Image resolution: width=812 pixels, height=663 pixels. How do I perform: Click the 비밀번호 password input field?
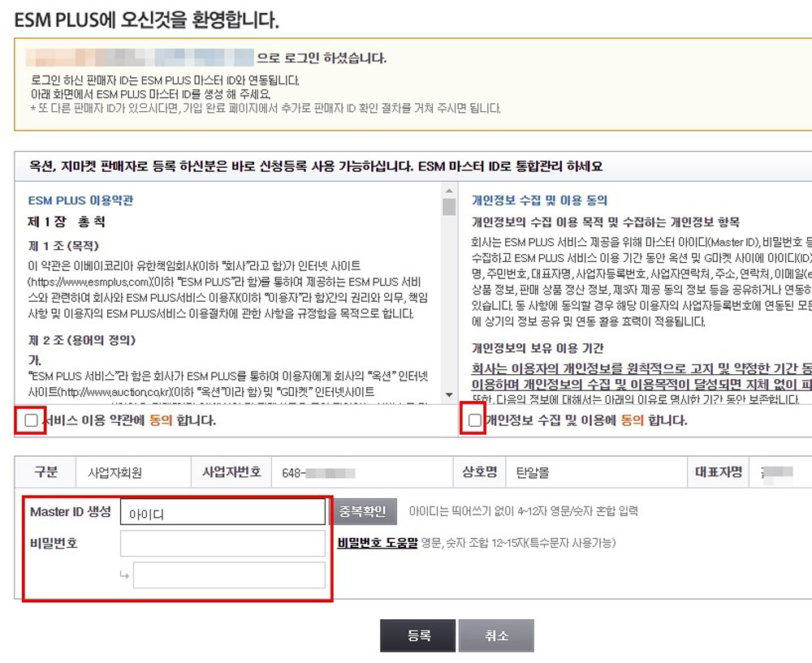[222, 544]
